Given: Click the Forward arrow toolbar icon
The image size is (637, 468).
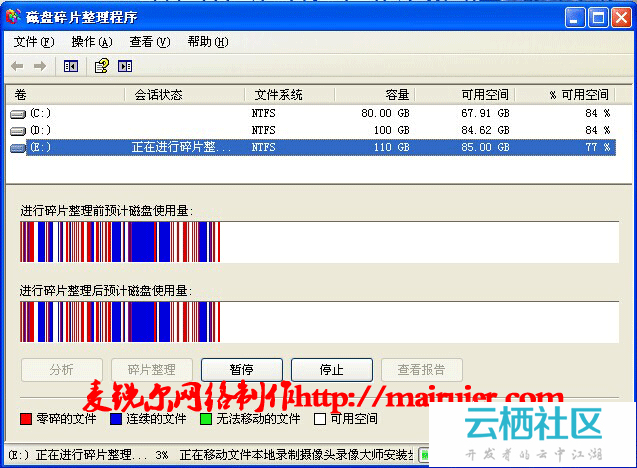Looking at the screenshot, I should 40,66.
